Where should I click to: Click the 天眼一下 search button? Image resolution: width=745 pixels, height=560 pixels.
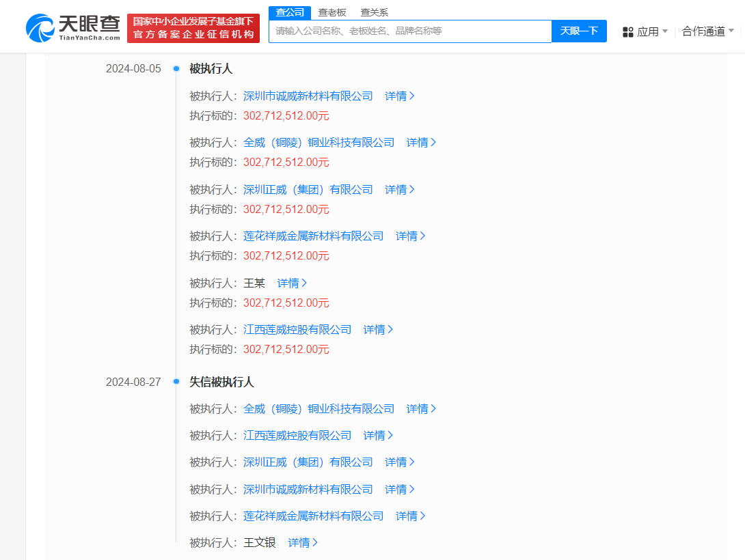579,31
